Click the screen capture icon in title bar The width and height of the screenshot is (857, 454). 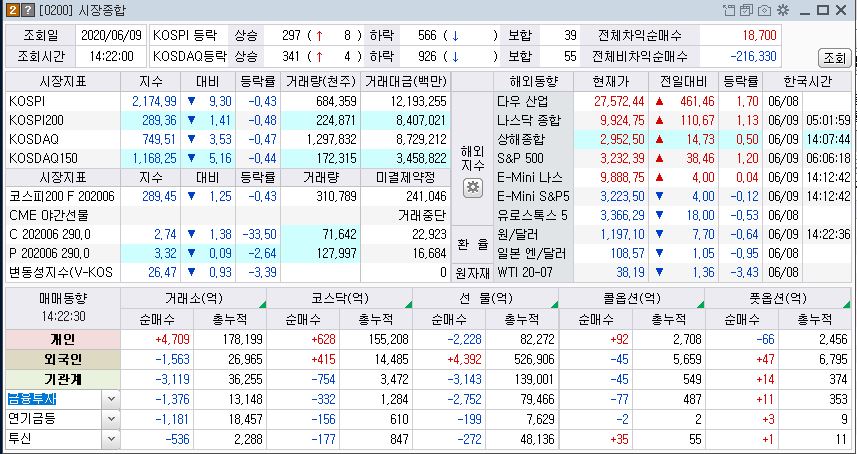765,10
